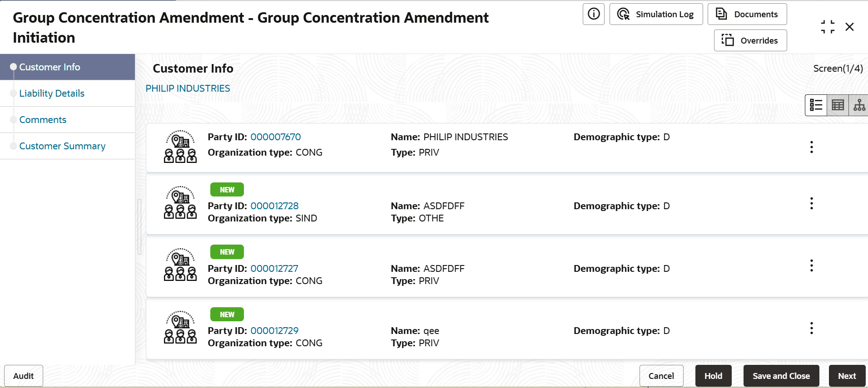Go to Customer Summary step
The height and width of the screenshot is (388, 868).
point(62,146)
